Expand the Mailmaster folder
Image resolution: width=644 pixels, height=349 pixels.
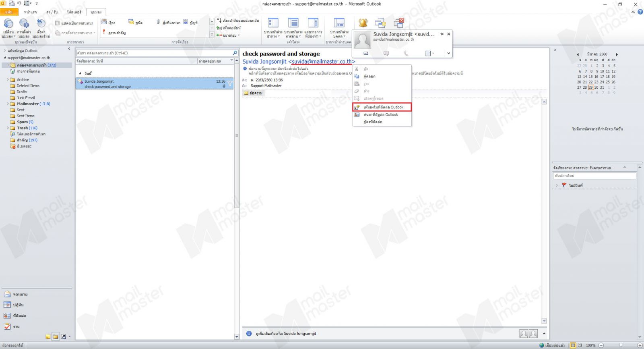tap(8, 104)
